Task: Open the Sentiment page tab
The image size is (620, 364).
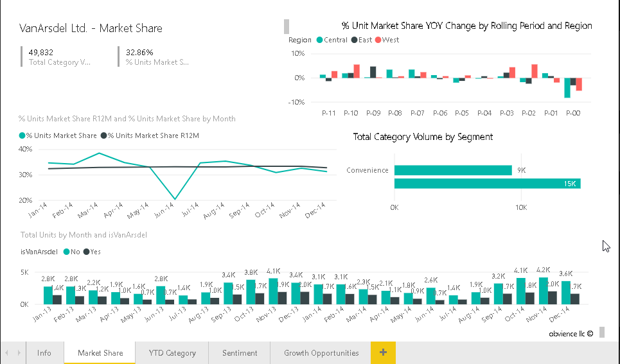Action: point(240,353)
